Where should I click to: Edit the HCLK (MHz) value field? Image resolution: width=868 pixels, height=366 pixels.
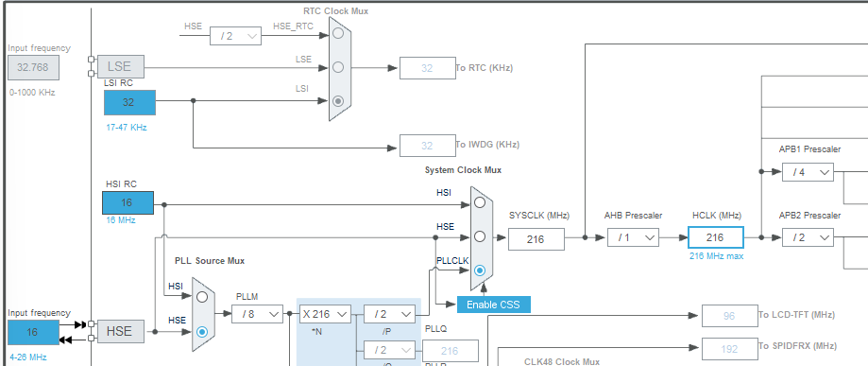click(716, 237)
